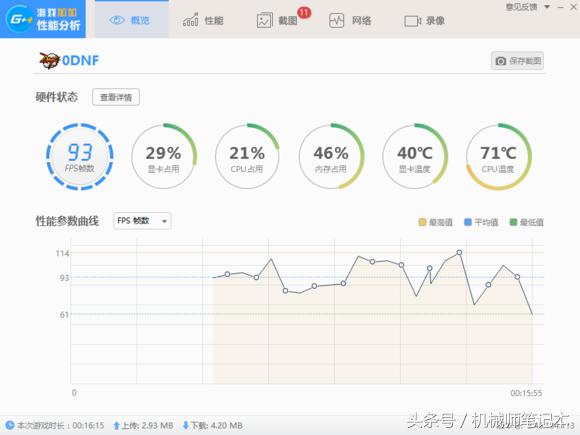Click the 114 axis label
The height and width of the screenshot is (435, 580).
tap(62, 253)
